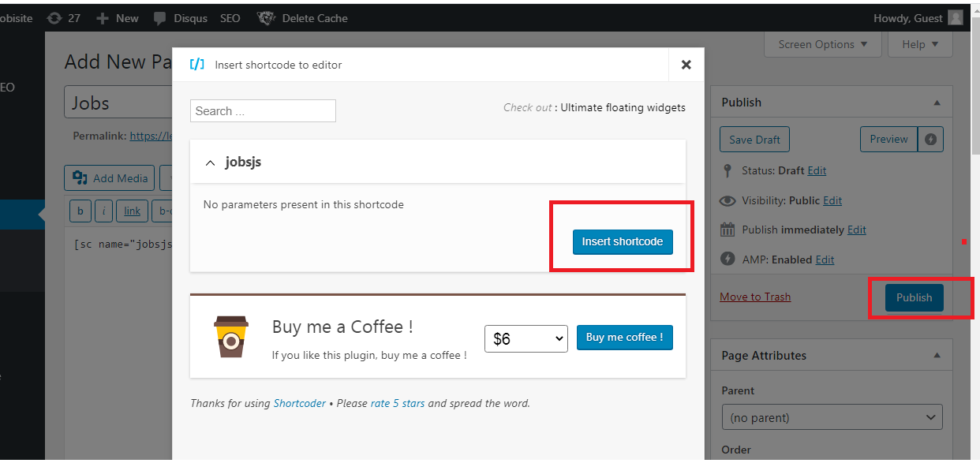980x463 pixels.
Task: Click the Delete Cache icon in admin bar
Action: (x=266, y=18)
